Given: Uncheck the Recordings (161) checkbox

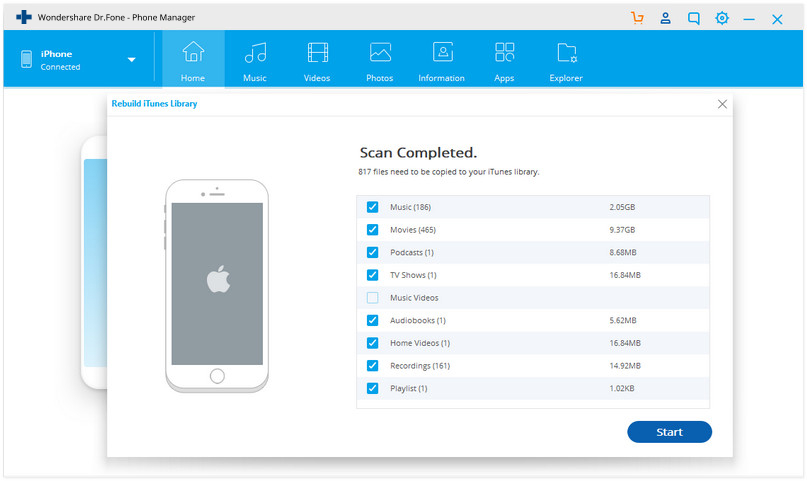Looking at the screenshot, I should pos(373,365).
